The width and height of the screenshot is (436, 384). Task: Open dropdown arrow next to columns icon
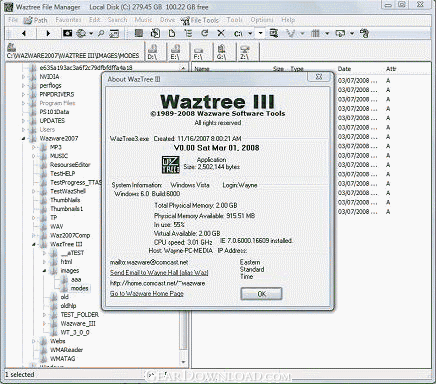pyautogui.click(x=327, y=34)
